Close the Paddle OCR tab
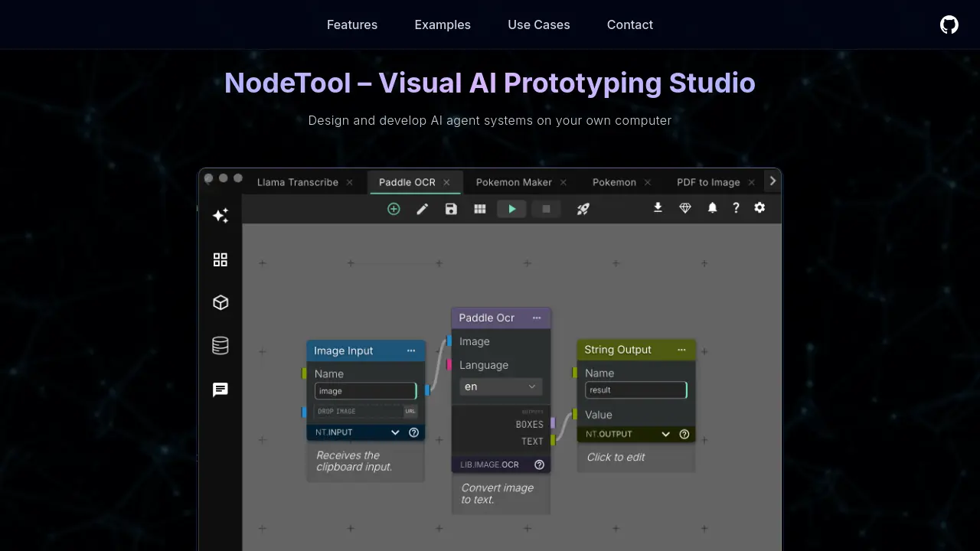980x551 pixels. point(446,182)
